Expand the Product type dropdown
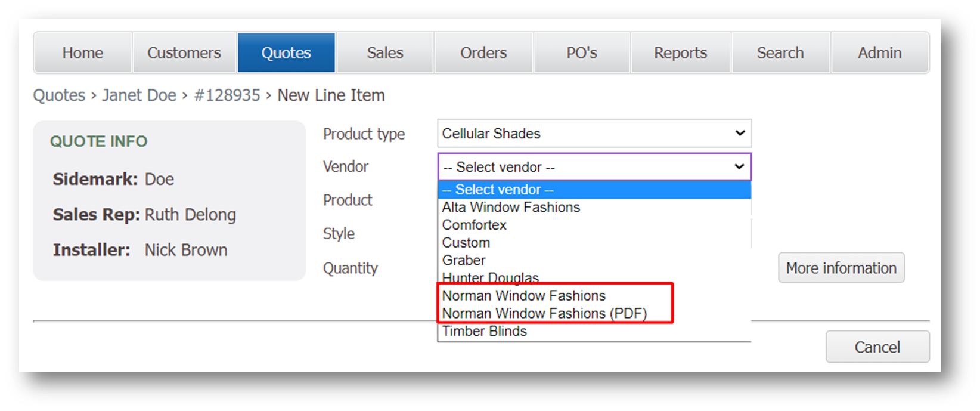The image size is (980, 411). coord(594,134)
